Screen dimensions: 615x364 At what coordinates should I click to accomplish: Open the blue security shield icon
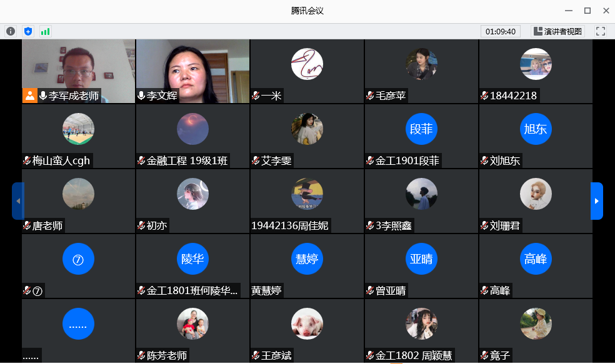click(28, 31)
